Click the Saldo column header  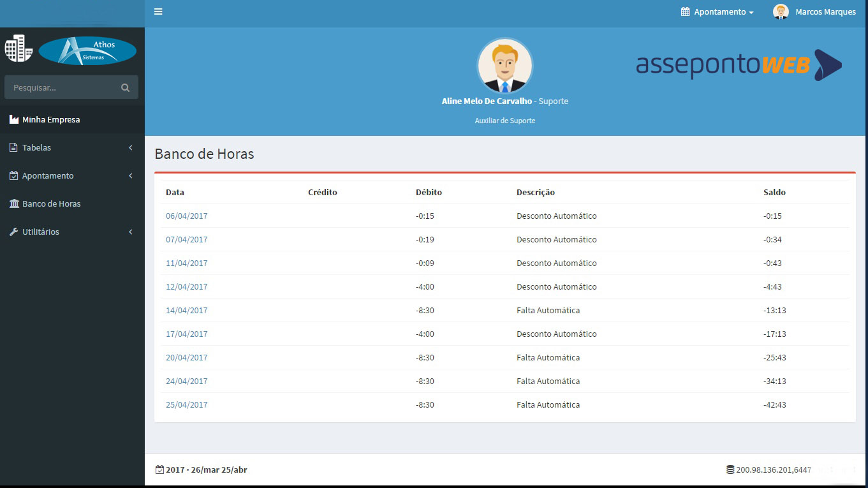774,192
